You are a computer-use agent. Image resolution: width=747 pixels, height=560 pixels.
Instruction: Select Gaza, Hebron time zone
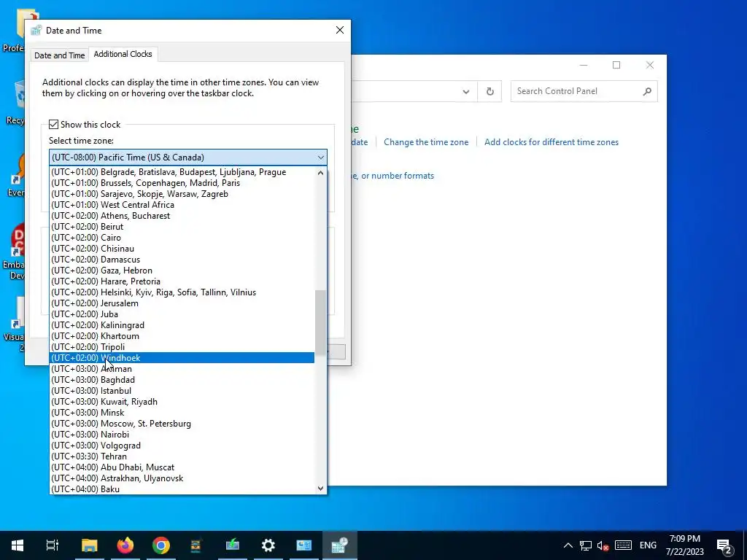(x=182, y=271)
